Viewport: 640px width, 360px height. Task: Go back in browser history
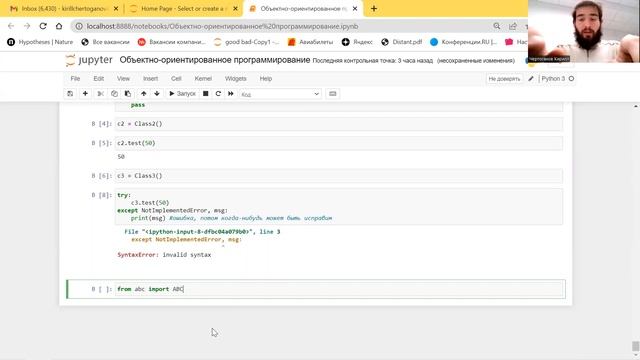click(x=11, y=26)
